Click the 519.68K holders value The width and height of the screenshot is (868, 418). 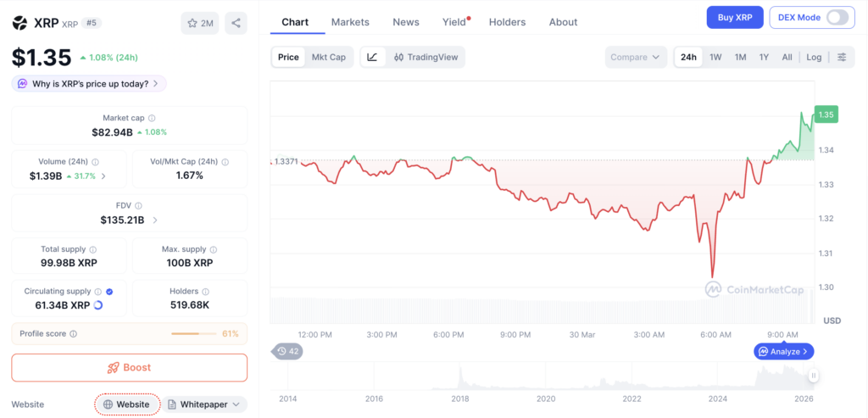point(190,305)
